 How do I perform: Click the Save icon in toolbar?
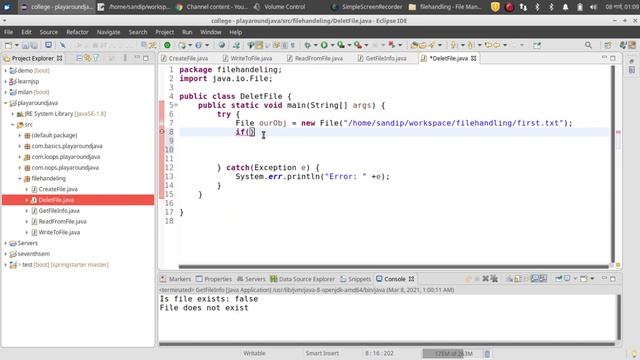(25, 45)
